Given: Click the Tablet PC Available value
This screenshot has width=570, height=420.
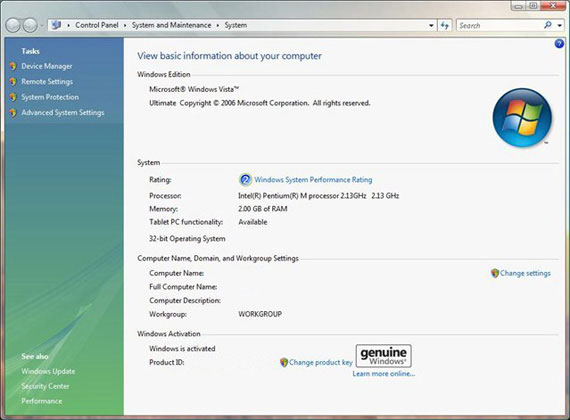Looking at the screenshot, I should [253, 222].
